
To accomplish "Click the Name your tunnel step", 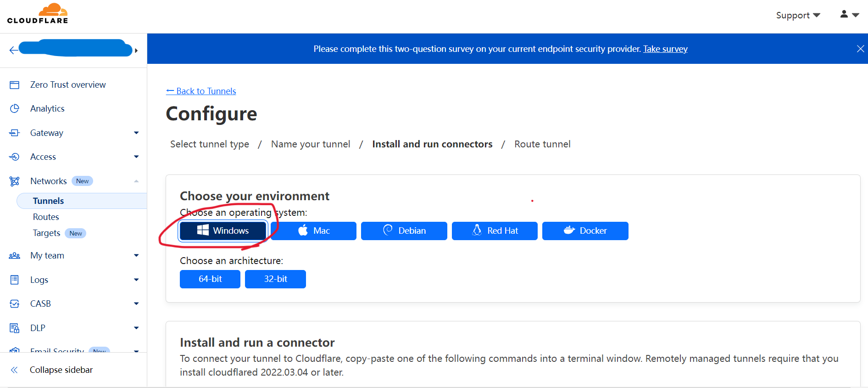I will [x=311, y=144].
